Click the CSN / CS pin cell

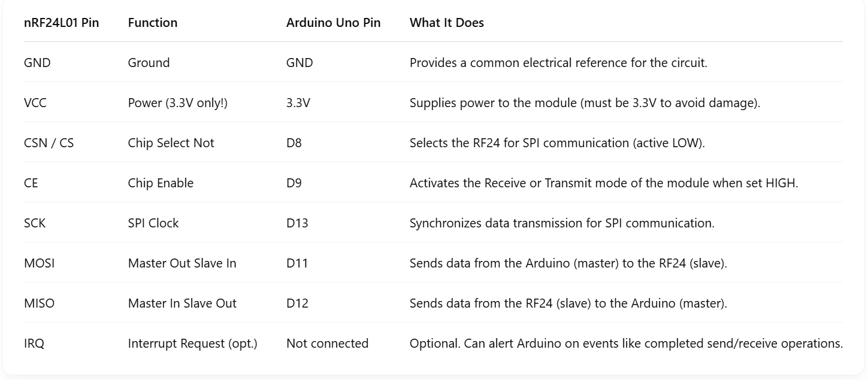pos(49,143)
